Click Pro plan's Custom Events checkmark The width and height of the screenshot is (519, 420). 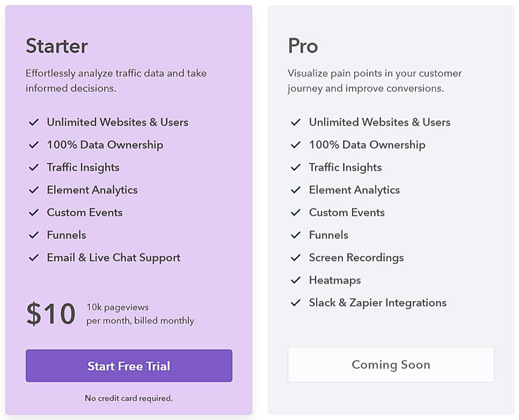coord(296,213)
